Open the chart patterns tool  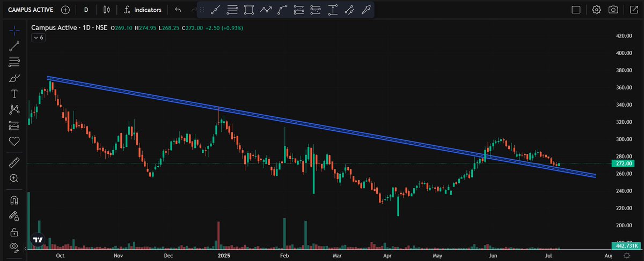point(14,109)
